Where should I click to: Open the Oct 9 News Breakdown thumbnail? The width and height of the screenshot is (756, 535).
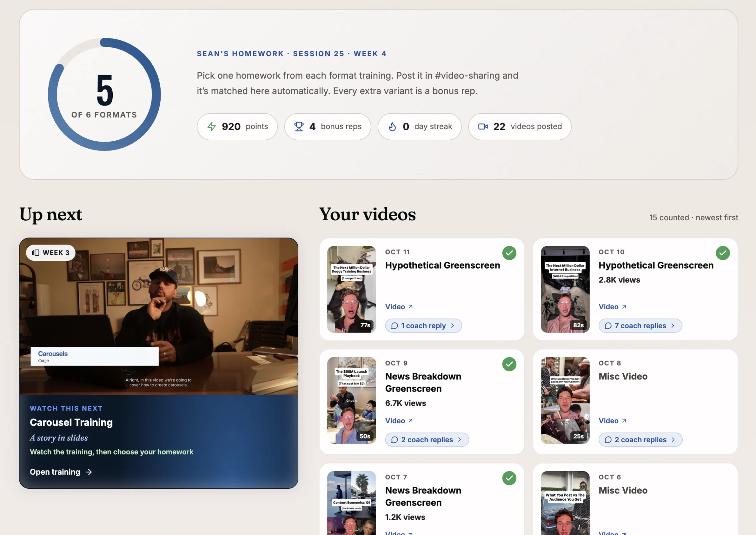(351, 400)
